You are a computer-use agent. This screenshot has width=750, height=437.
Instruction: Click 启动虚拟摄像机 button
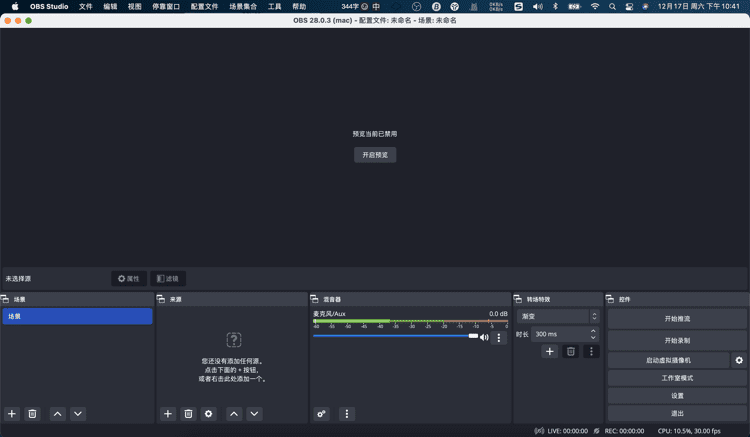[668, 360]
